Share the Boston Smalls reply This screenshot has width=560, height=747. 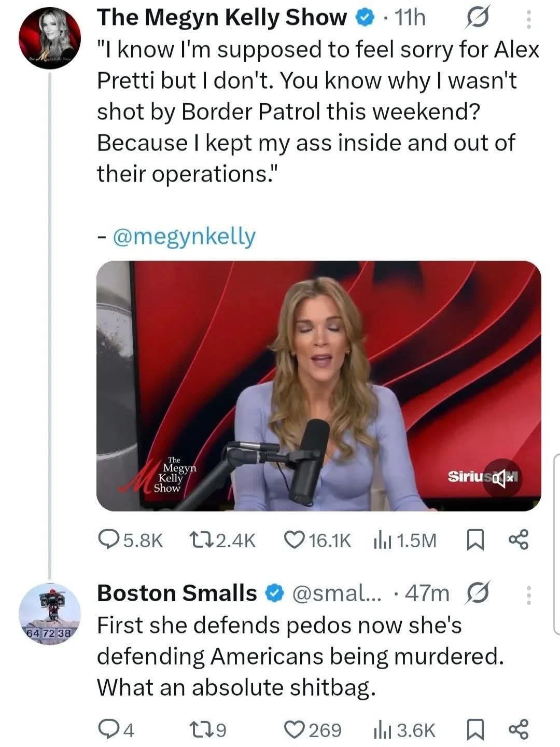[519, 730]
